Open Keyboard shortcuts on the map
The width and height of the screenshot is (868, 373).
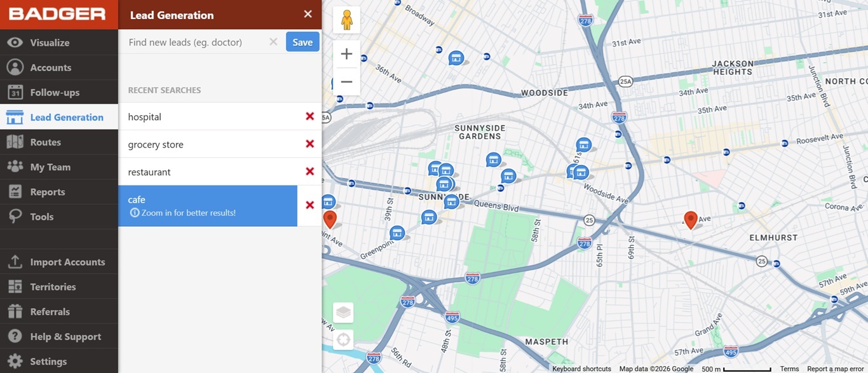click(x=581, y=369)
